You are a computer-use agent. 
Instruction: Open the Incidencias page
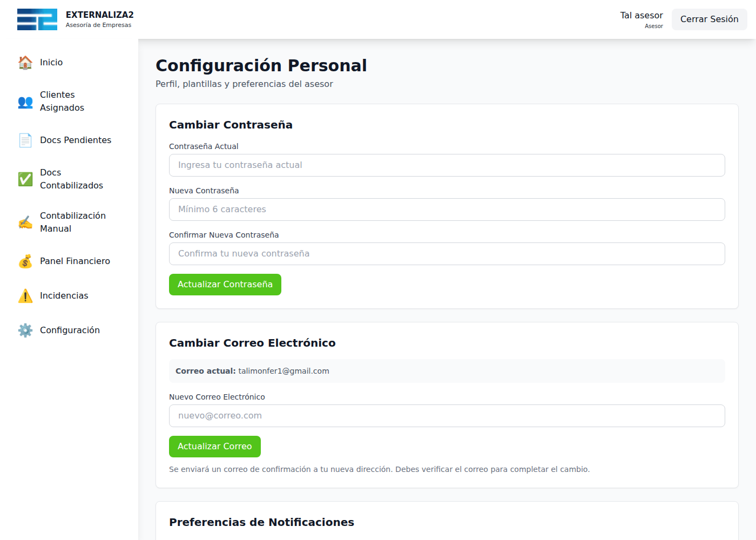click(64, 296)
